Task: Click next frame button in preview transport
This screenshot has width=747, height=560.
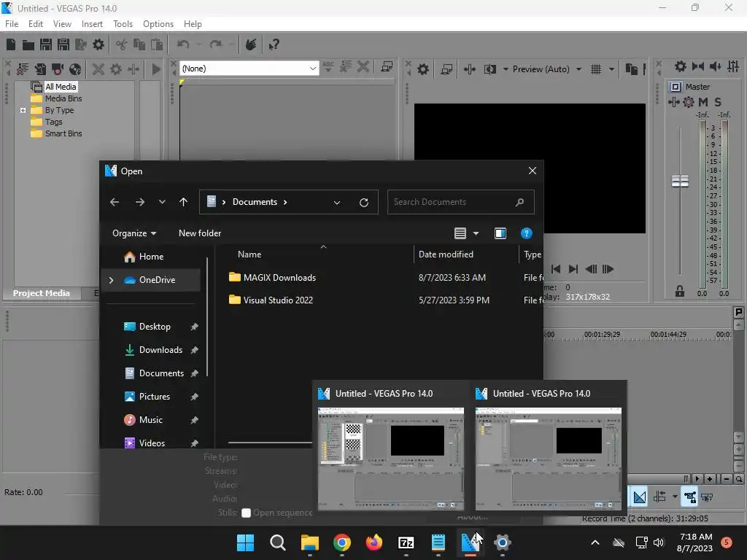Action: (x=608, y=269)
